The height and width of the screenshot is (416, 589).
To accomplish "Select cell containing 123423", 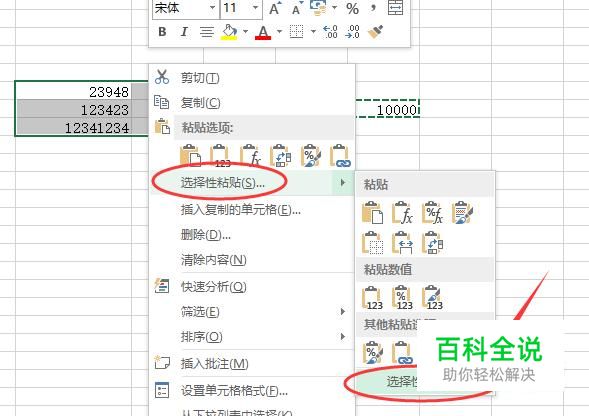I will point(73,109).
